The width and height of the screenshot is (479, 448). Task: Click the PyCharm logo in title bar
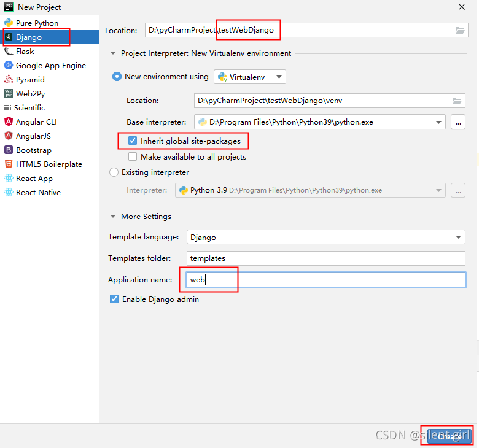click(x=9, y=7)
